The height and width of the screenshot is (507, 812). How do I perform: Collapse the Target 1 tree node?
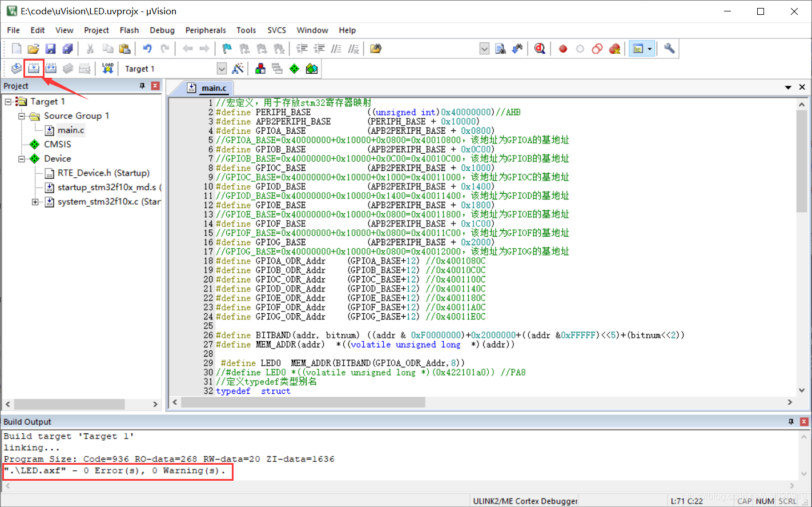[9, 102]
